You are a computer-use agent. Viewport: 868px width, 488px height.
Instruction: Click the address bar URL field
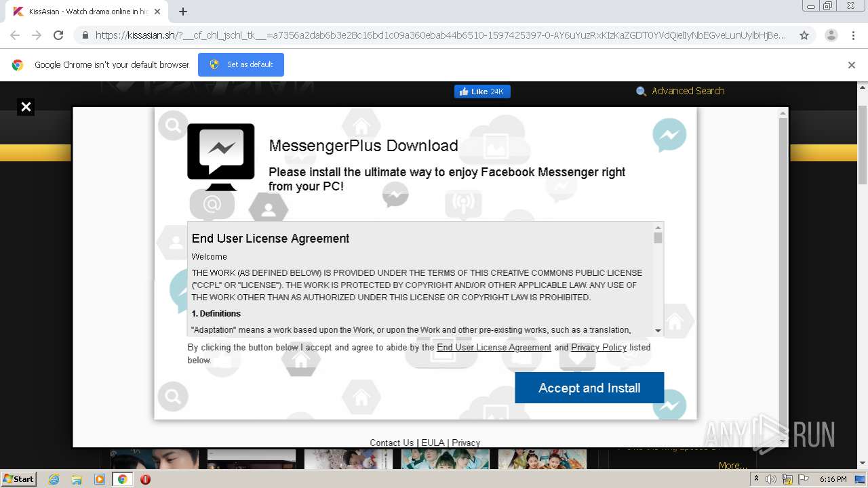pyautogui.click(x=441, y=35)
